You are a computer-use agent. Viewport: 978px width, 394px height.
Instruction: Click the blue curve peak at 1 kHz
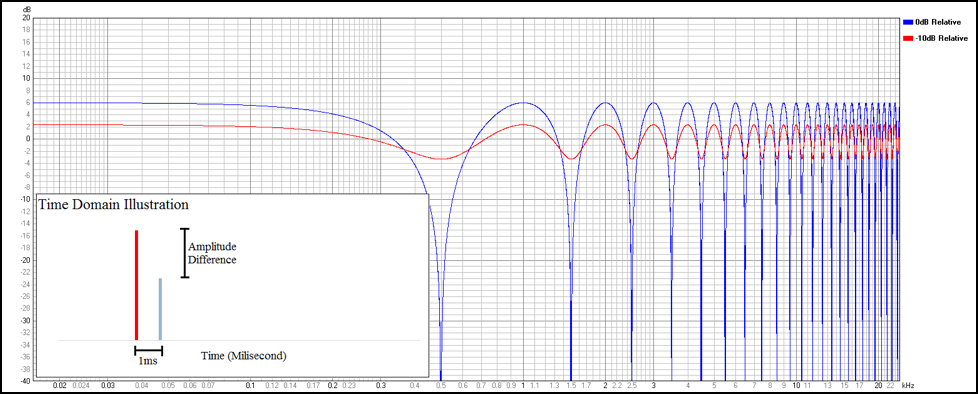coord(523,102)
